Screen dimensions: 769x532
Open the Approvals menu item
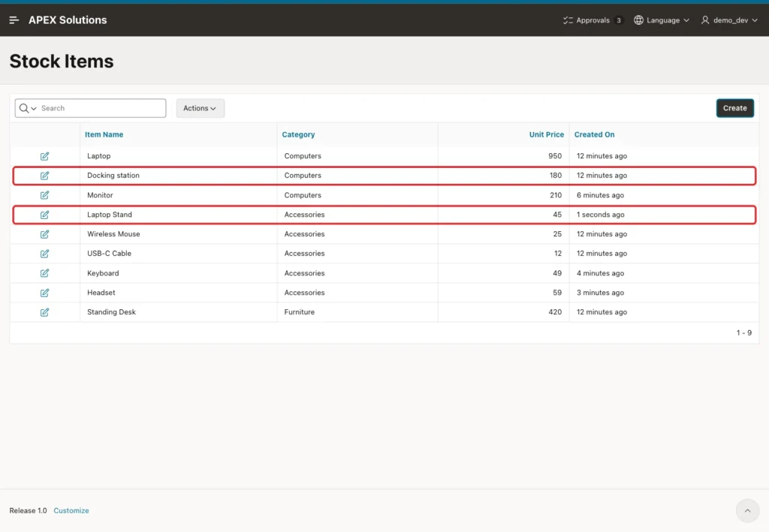click(593, 20)
